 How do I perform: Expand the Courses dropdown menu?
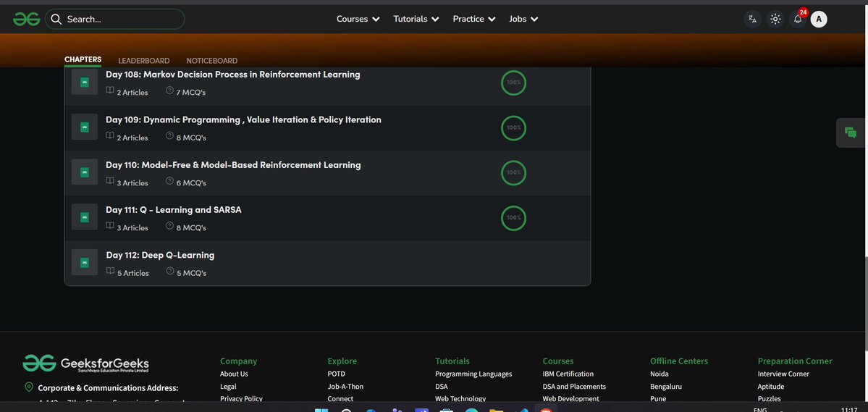point(358,19)
